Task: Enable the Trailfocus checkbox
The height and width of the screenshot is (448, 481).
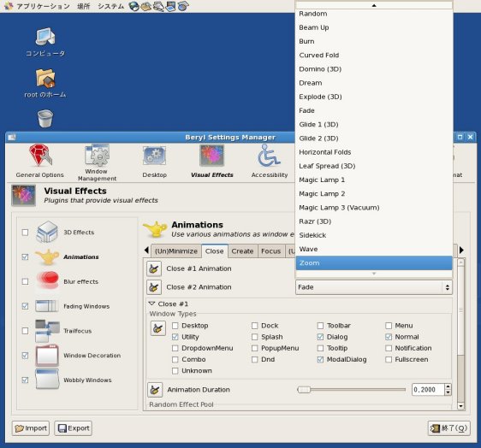Action: click(25, 331)
